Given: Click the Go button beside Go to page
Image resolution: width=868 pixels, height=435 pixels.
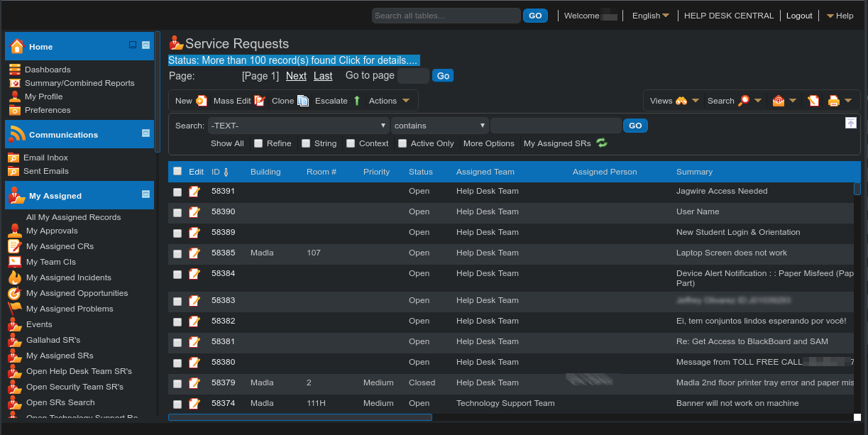Looking at the screenshot, I should (443, 75).
